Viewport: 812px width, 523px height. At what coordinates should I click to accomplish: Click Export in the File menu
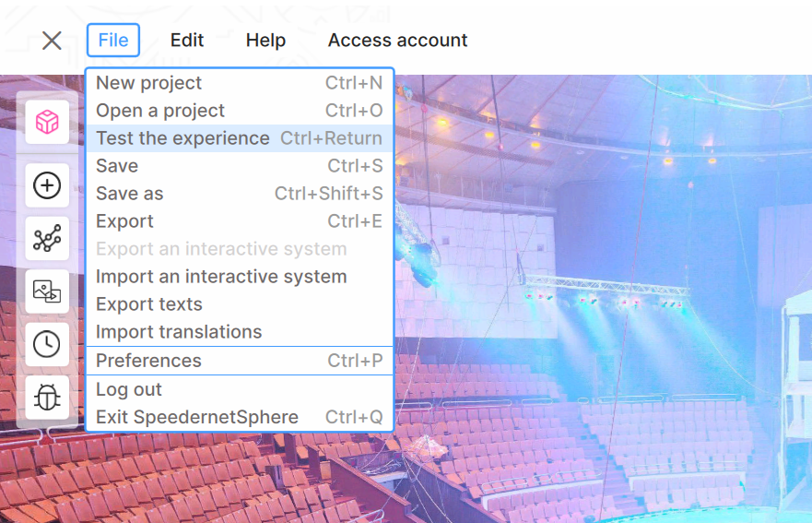[124, 221]
